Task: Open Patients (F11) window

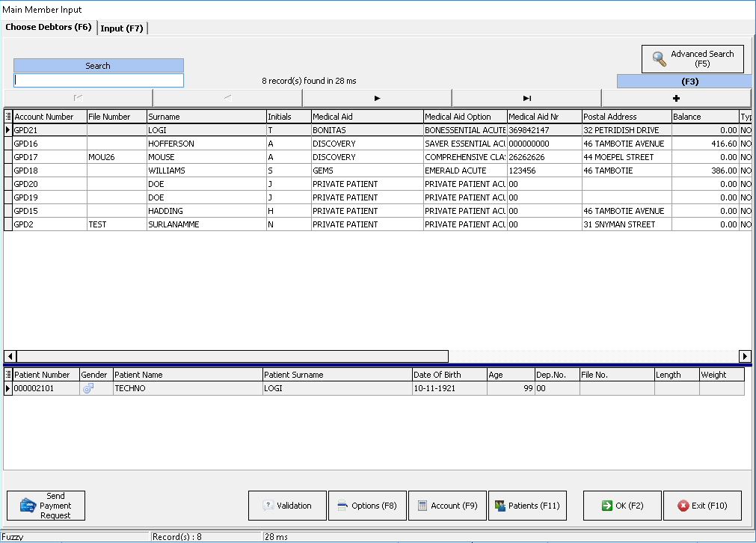Action: pyautogui.click(x=527, y=506)
